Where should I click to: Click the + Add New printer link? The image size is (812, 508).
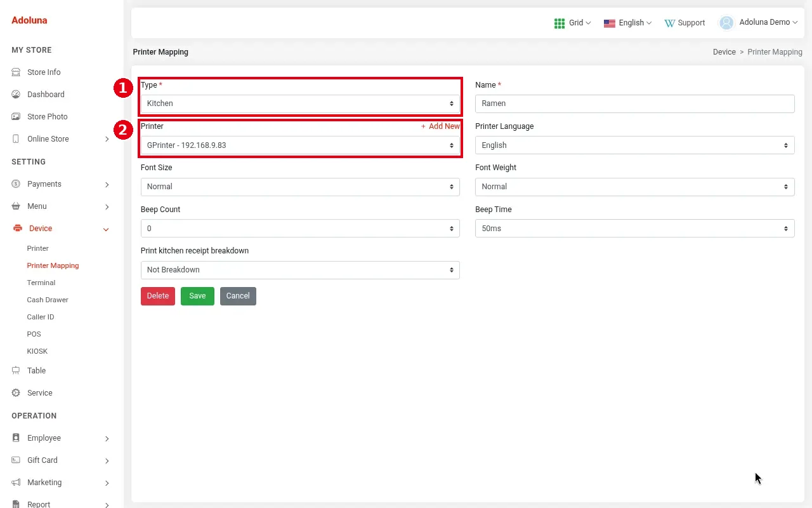pyautogui.click(x=440, y=126)
